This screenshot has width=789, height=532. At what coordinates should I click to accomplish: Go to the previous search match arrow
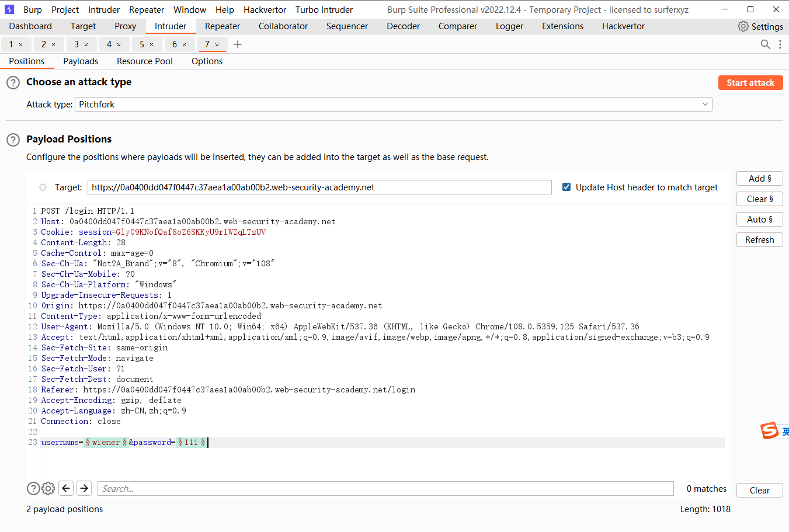[x=66, y=488]
